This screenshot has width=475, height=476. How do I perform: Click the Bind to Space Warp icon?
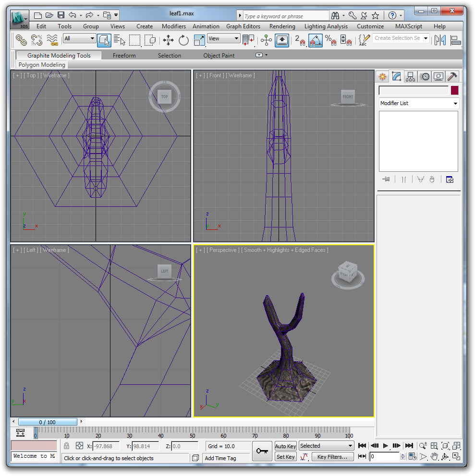coord(52,40)
